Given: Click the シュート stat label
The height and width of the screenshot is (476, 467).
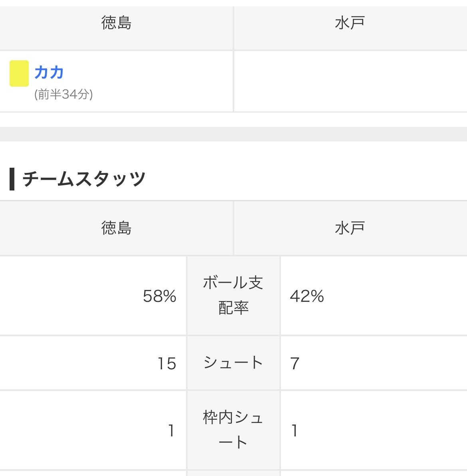Looking at the screenshot, I should [233, 363].
